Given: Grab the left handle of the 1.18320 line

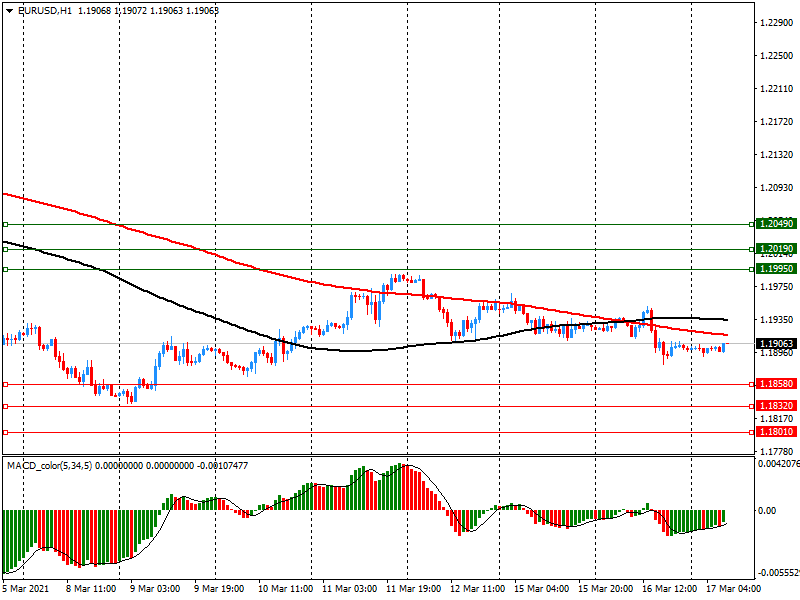Looking at the screenshot, I should click(6, 407).
